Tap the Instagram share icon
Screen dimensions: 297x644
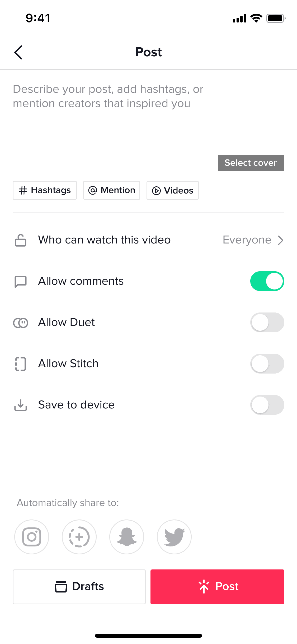point(32,537)
